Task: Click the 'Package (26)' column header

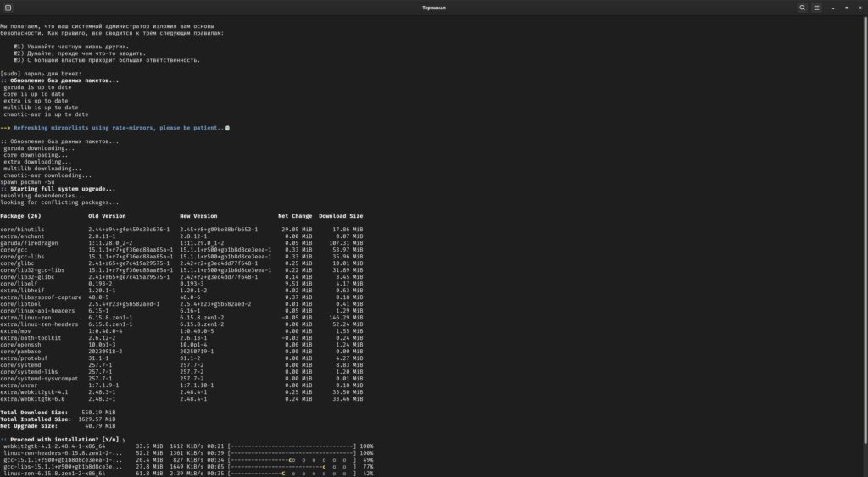Action: pyautogui.click(x=20, y=216)
